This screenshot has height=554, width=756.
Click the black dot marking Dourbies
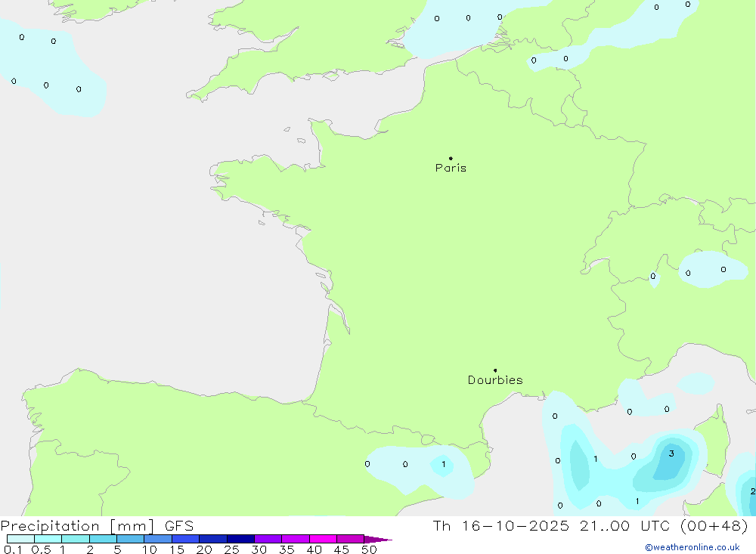click(x=495, y=370)
